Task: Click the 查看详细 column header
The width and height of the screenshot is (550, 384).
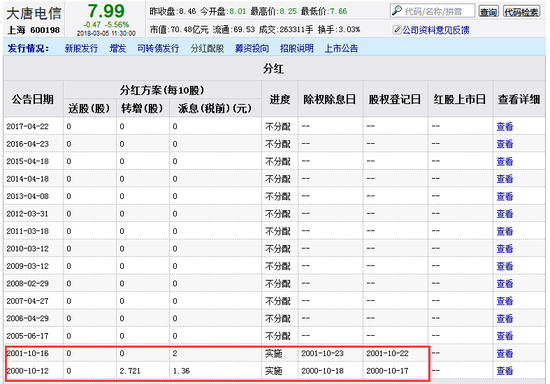Action: click(x=519, y=99)
